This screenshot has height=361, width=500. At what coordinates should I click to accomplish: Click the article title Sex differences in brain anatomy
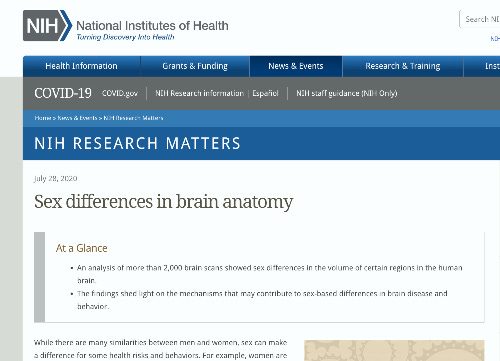[163, 202]
